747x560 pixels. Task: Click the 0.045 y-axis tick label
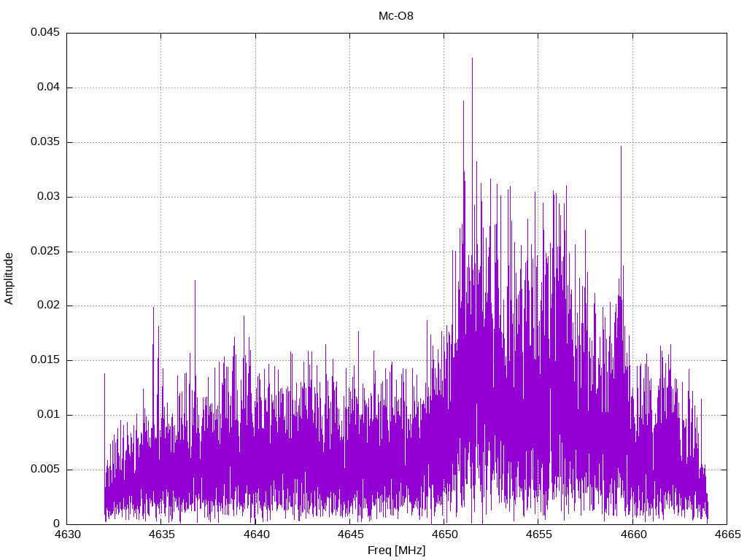[45, 32]
